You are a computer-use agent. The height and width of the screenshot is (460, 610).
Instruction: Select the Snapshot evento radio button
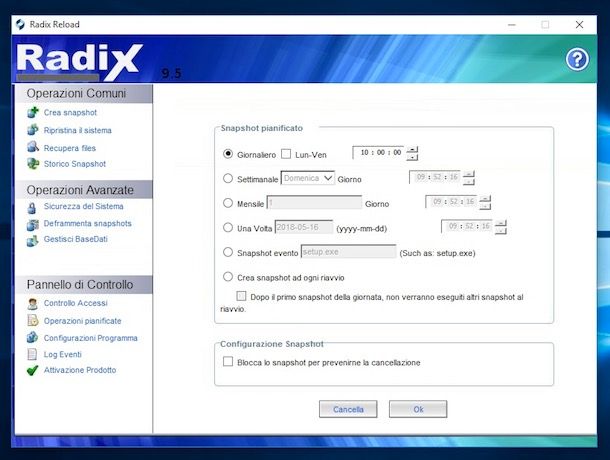(x=228, y=252)
